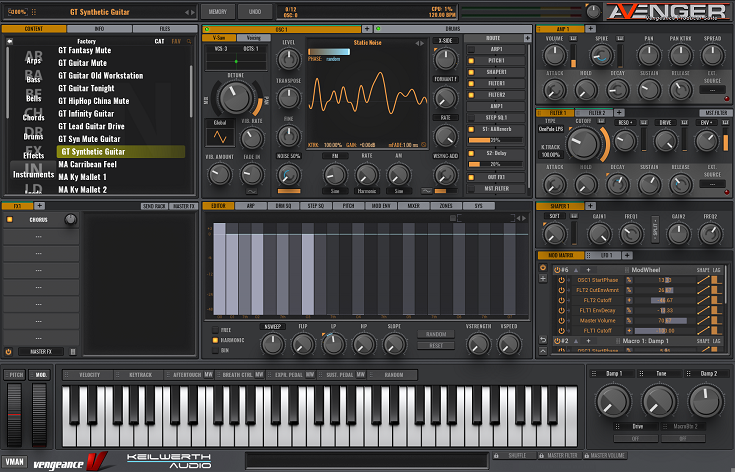Collapse mod matrix with the up-chevron icon
735x472 pixels.
(543, 351)
